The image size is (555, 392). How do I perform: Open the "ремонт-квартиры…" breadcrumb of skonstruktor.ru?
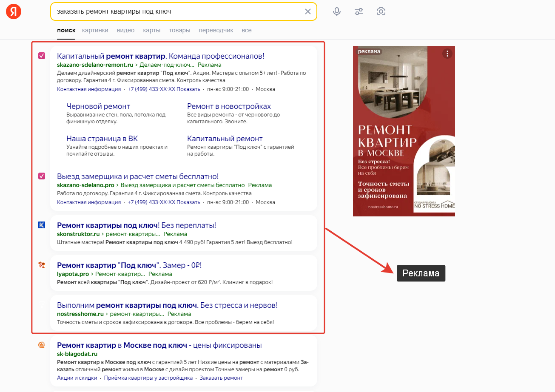click(x=133, y=234)
